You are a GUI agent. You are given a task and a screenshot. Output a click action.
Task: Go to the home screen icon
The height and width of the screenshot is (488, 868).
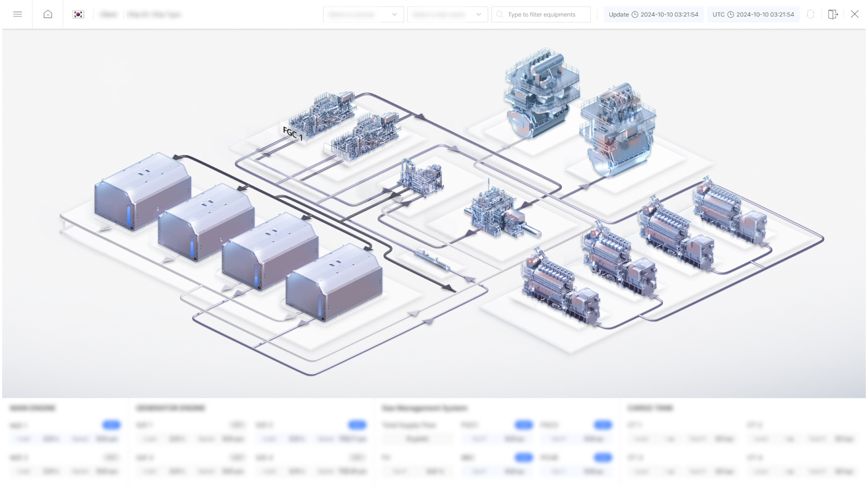click(48, 15)
